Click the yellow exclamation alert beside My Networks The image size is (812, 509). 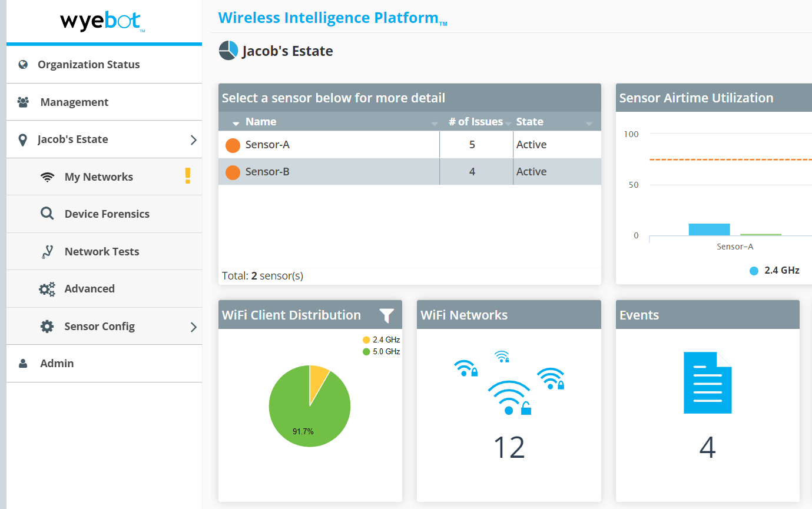tap(187, 176)
